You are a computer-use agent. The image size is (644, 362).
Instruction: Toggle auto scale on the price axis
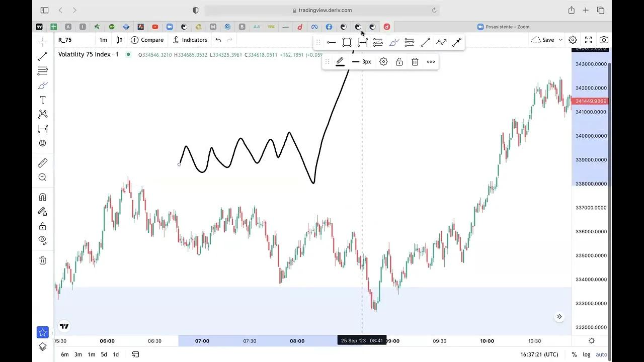pos(602,354)
